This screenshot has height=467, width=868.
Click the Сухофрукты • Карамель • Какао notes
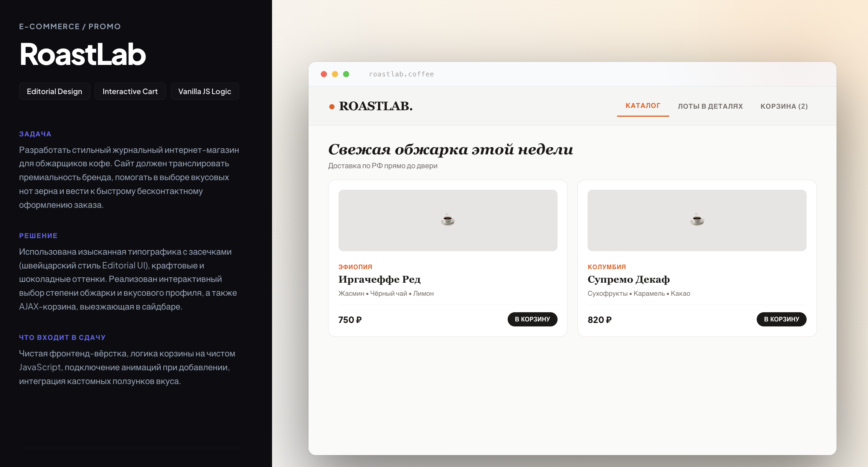point(639,293)
